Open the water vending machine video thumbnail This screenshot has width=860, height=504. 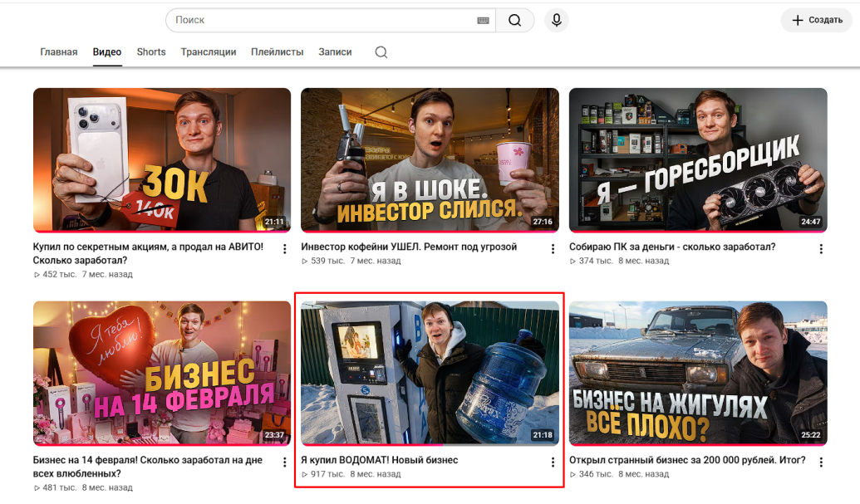click(x=430, y=373)
